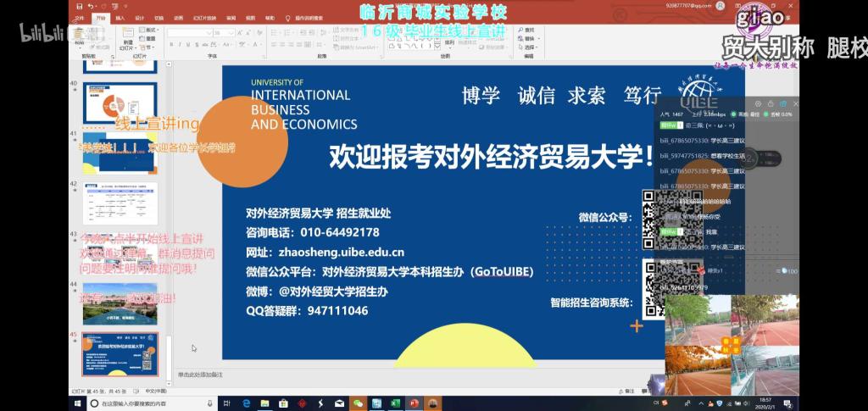Image resolution: width=868 pixels, height=411 pixels.
Task: Select slide 44 campus photo thumbnail
Action: pos(120,303)
